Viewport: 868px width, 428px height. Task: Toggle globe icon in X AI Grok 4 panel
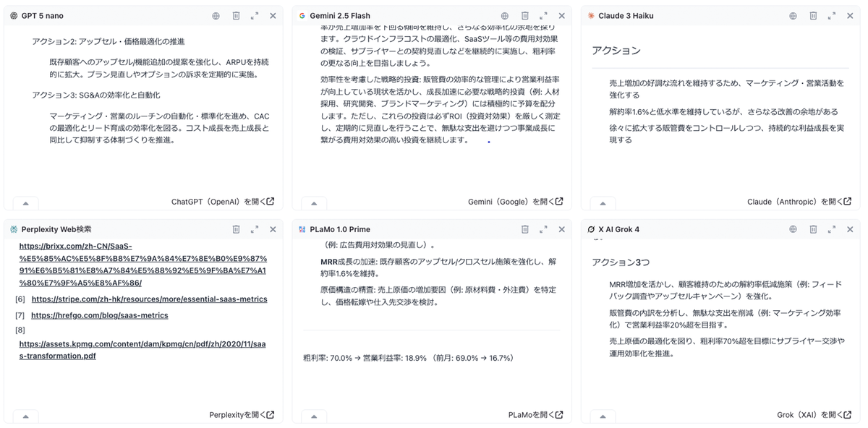[x=793, y=229]
